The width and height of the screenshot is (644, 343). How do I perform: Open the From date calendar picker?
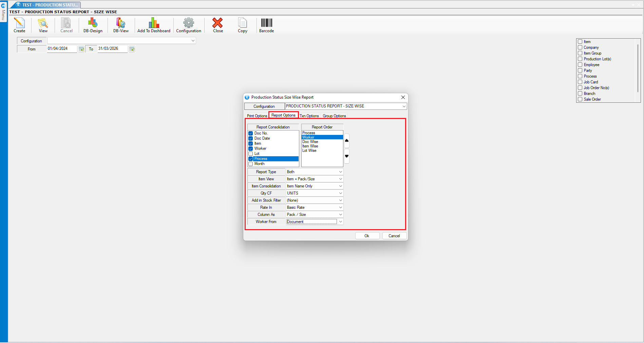pyautogui.click(x=81, y=49)
